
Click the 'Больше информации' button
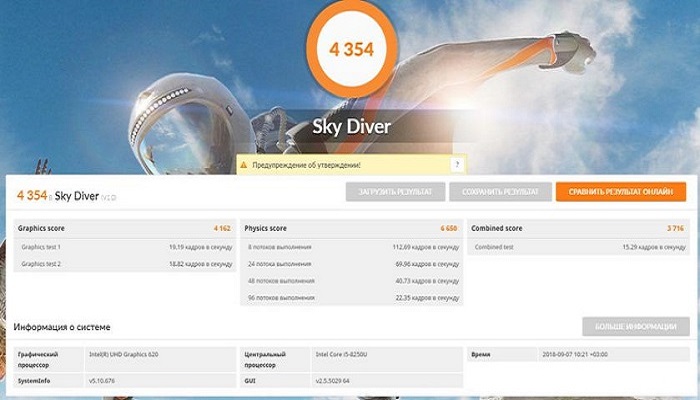636,327
